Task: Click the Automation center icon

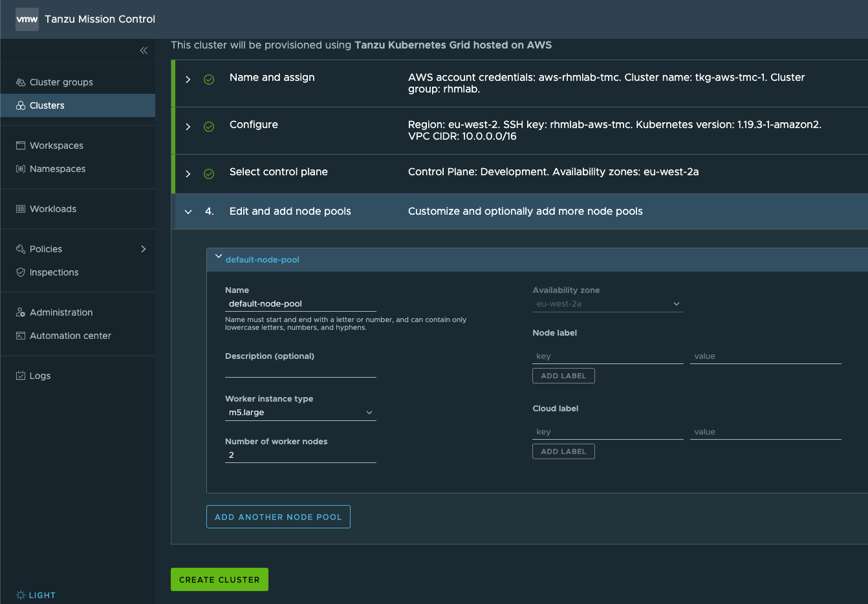Action: pos(21,336)
